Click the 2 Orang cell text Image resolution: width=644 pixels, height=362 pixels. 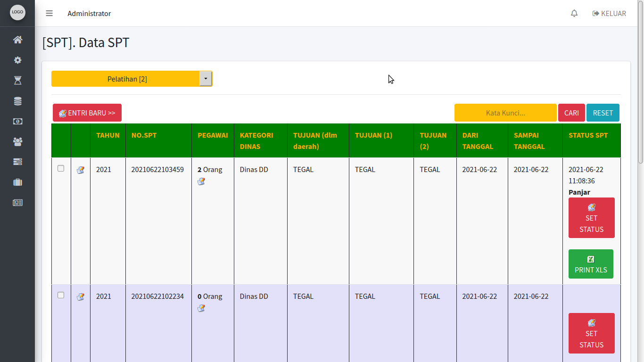(210, 170)
